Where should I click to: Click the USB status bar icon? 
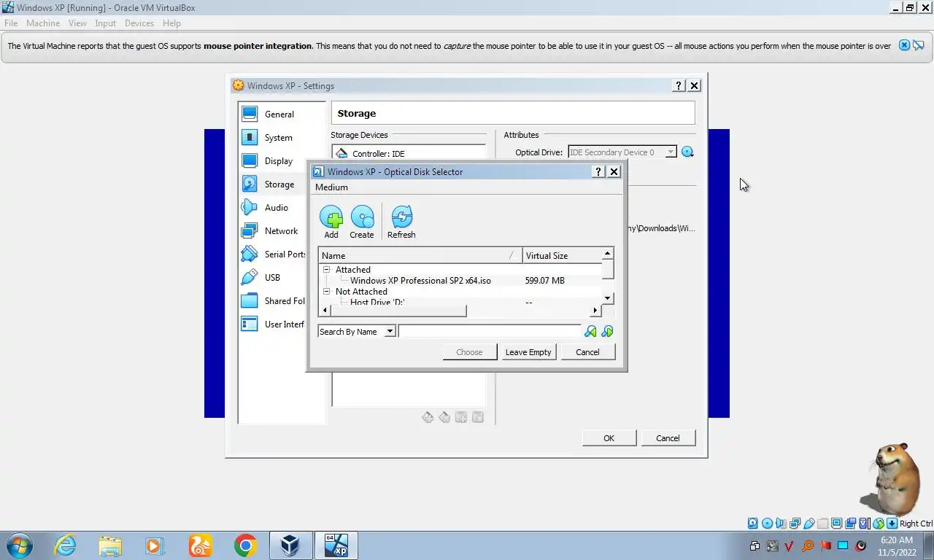pos(809,524)
